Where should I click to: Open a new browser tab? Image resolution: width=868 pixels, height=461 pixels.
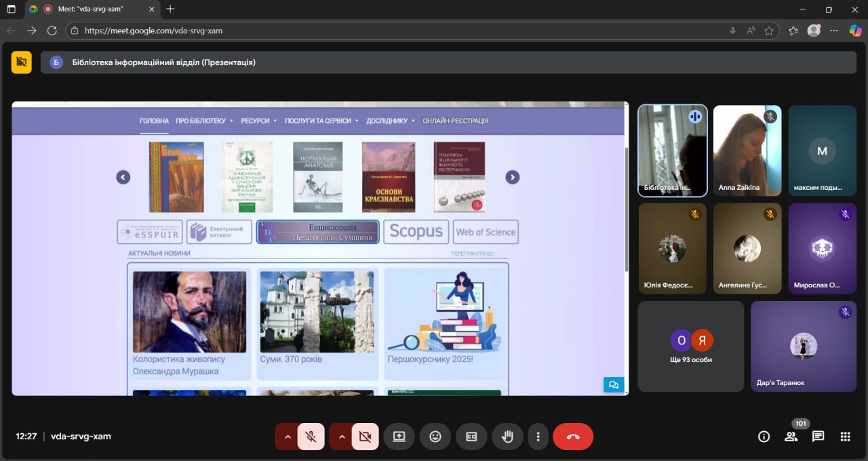(x=170, y=9)
